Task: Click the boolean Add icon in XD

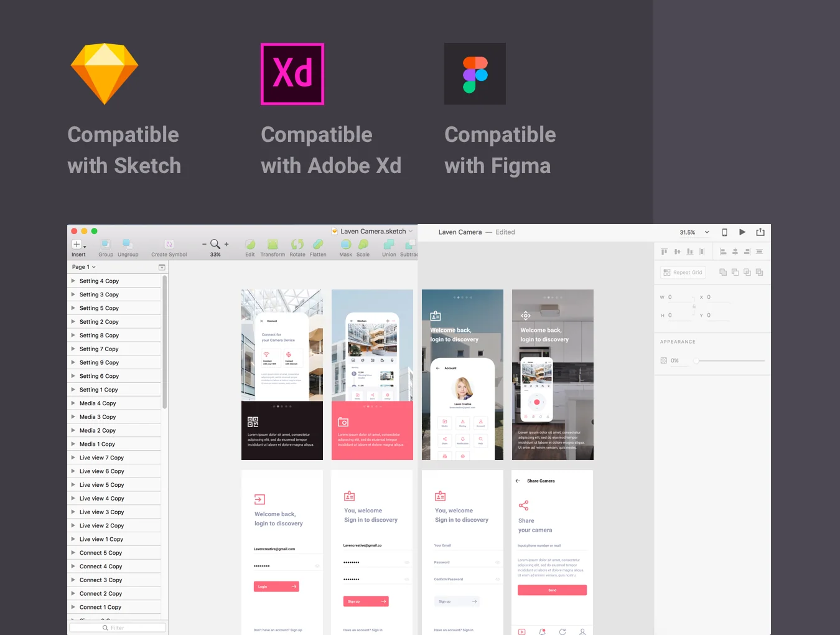Action: 723,272
